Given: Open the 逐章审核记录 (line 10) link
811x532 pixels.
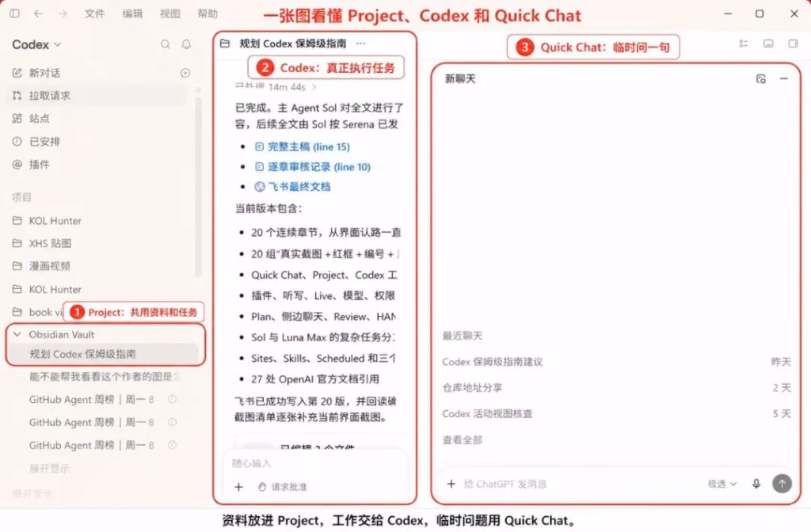Looking at the screenshot, I should (x=318, y=167).
